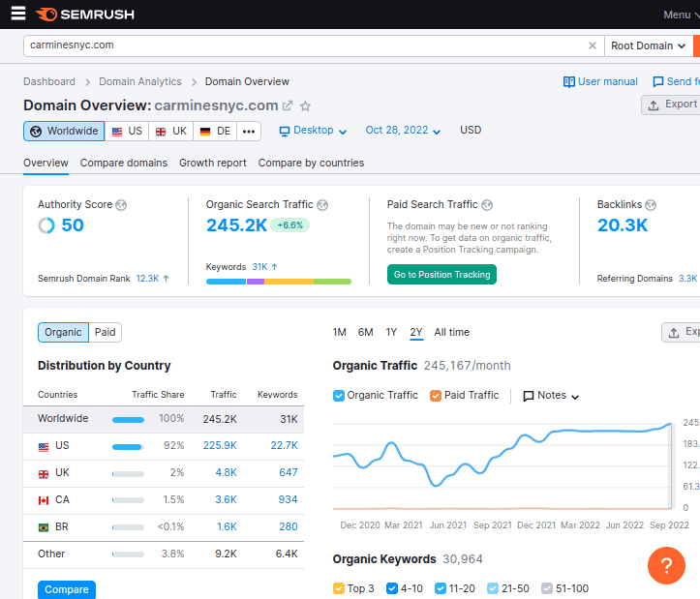The width and height of the screenshot is (700, 599).
Task: Show more countries with ellipsis button
Action: coord(249,132)
